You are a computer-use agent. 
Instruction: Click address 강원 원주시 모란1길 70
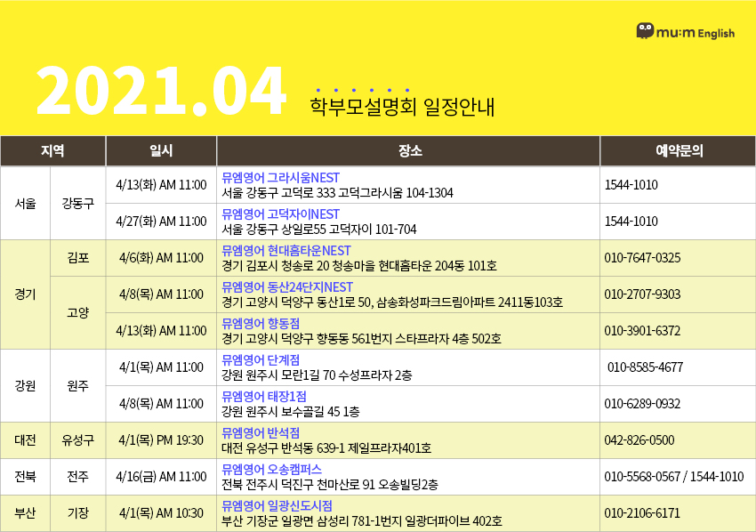point(278,375)
